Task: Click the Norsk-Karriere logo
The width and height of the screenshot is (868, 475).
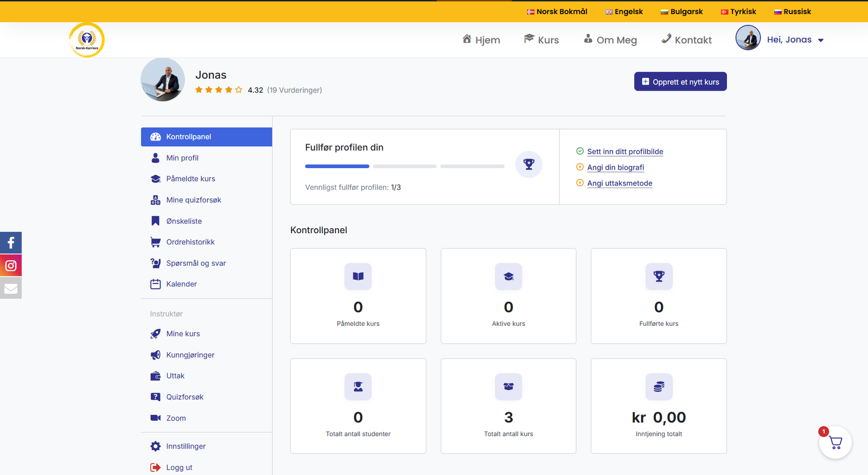Action: coord(87,40)
